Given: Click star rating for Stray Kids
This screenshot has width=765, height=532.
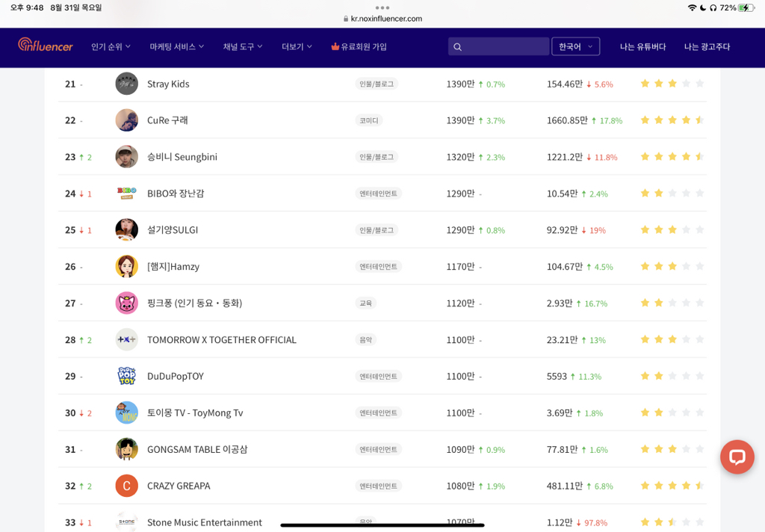Looking at the screenshot, I should tap(672, 84).
